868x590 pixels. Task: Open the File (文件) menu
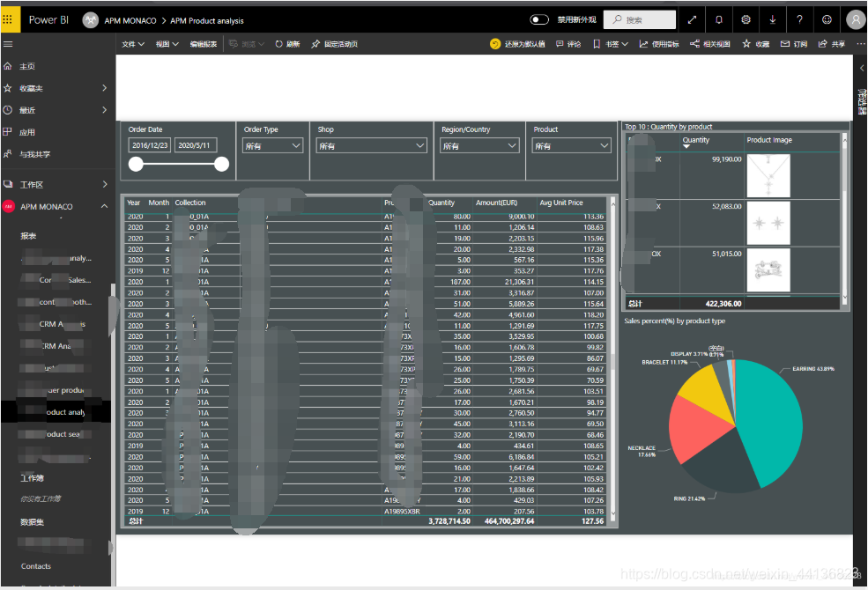(x=133, y=44)
